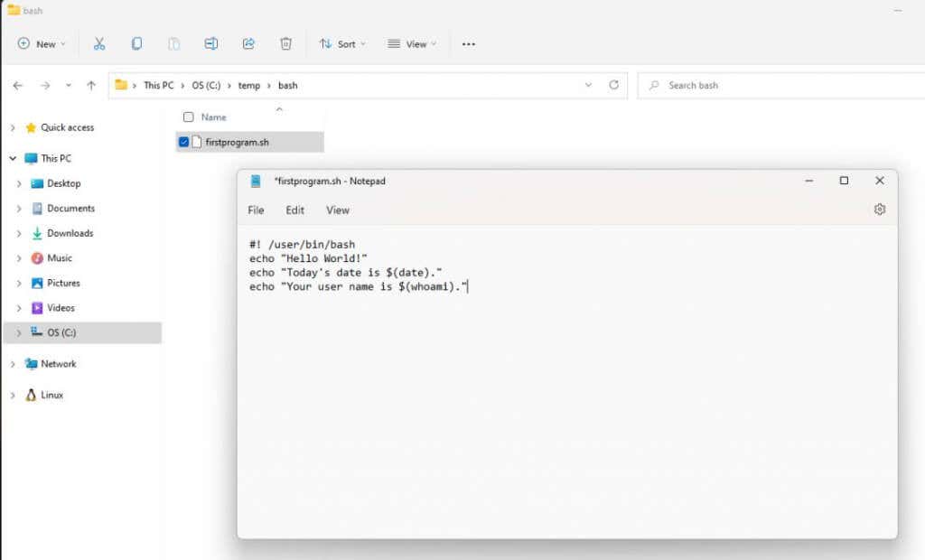Select Downloads in navigation pane

tap(70, 233)
